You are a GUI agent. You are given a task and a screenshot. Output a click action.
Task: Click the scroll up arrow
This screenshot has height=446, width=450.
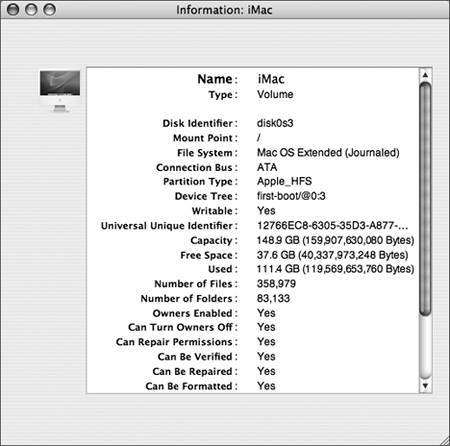425,75
